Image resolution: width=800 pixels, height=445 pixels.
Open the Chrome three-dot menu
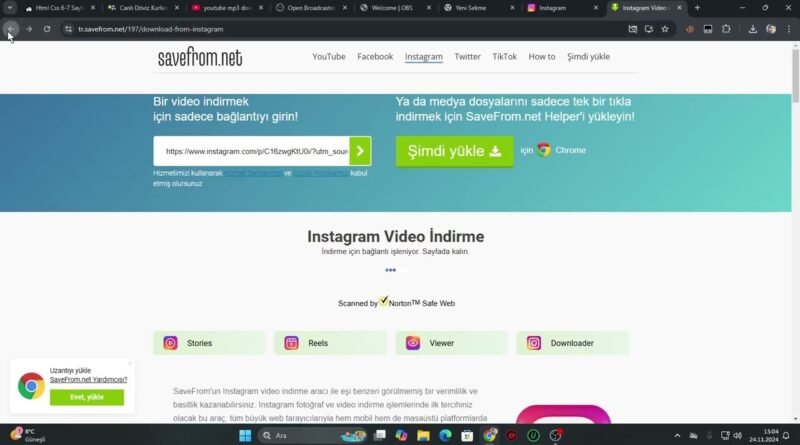click(x=788, y=29)
